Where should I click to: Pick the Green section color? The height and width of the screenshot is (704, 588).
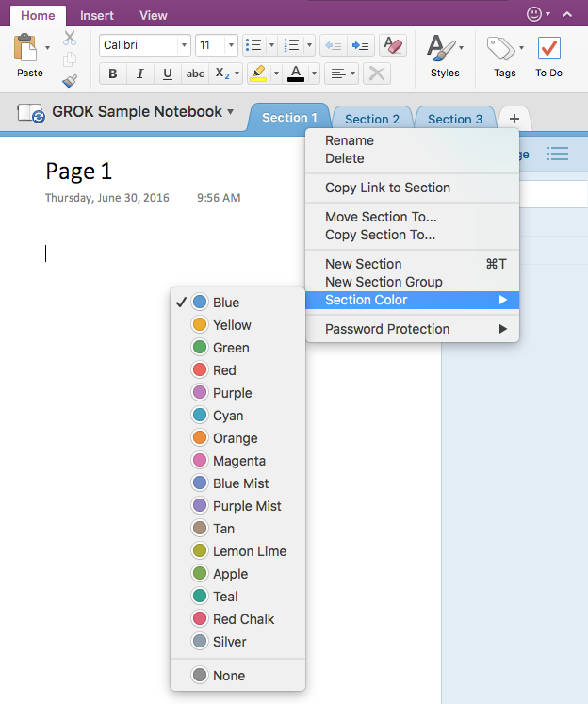237,348
